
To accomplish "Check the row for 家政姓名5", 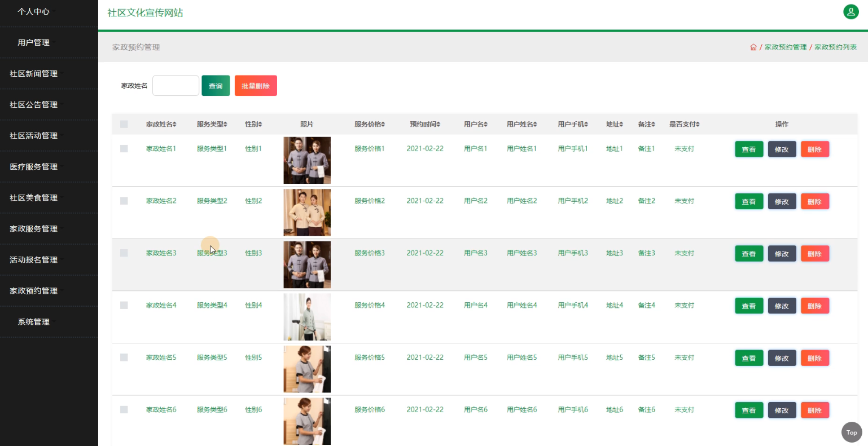I will click(124, 357).
